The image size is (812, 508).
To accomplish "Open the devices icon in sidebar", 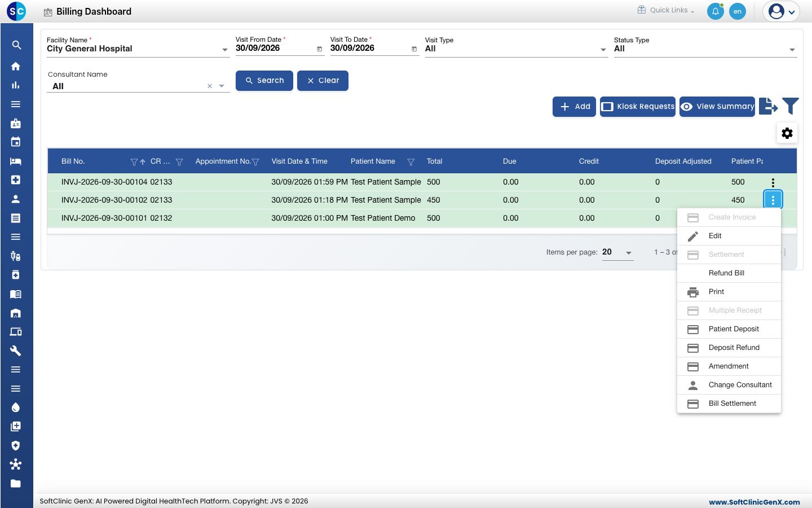I will pyautogui.click(x=16, y=332).
